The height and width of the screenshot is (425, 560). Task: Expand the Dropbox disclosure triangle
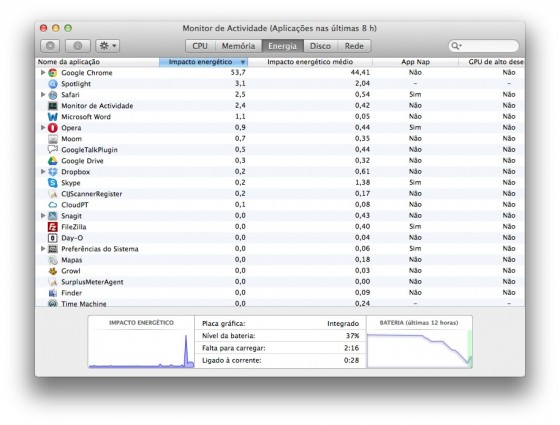coord(43,171)
